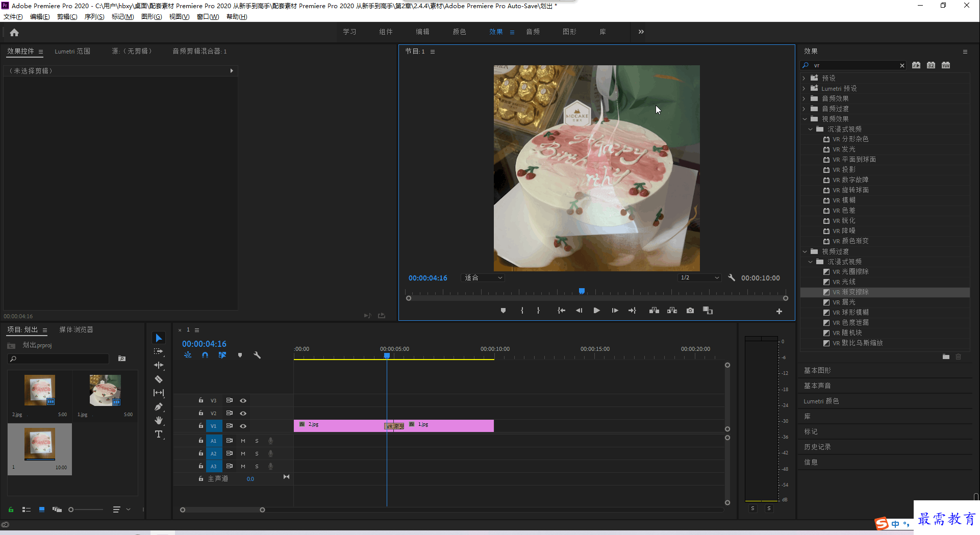Toggle Linked Selection in timeline
980x535 pixels.
[222, 355]
